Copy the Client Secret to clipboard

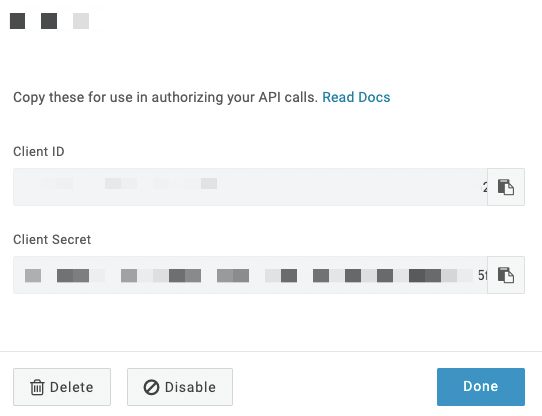506,275
